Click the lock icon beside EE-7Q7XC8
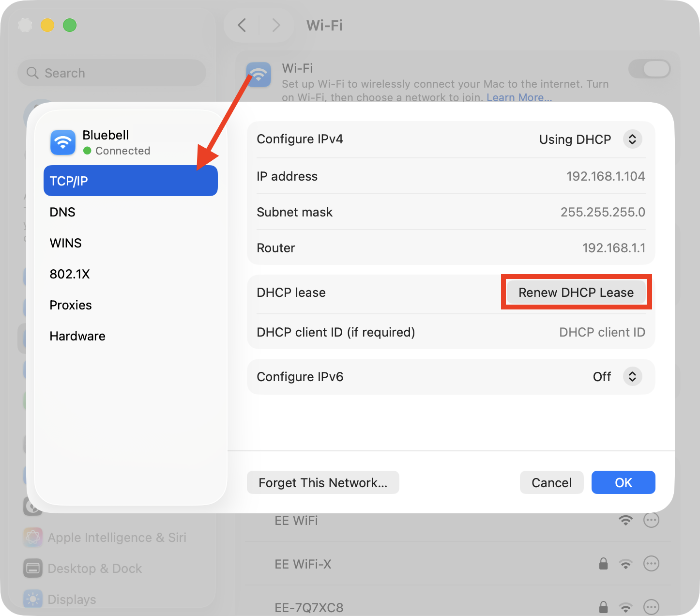 tap(603, 607)
